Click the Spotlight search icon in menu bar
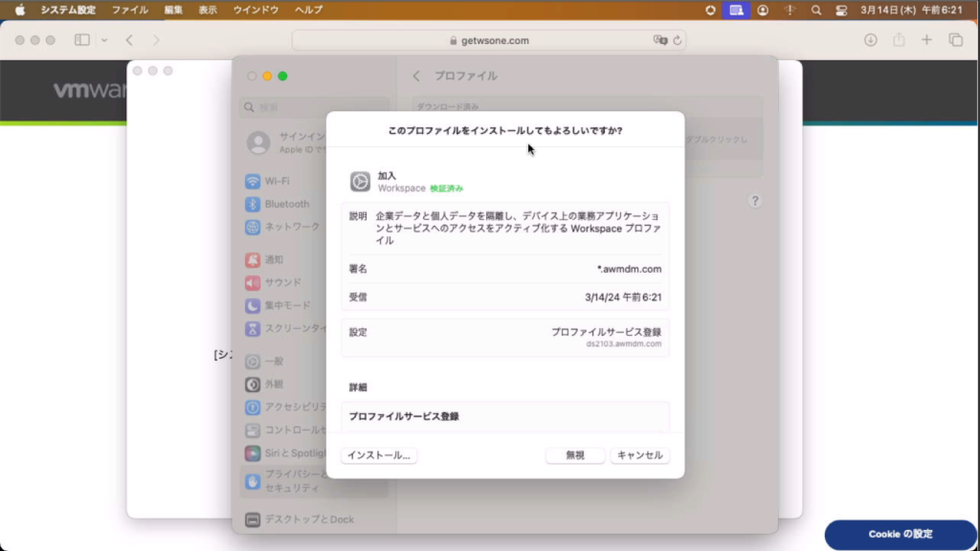The width and height of the screenshot is (980, 551). point(816,10)
